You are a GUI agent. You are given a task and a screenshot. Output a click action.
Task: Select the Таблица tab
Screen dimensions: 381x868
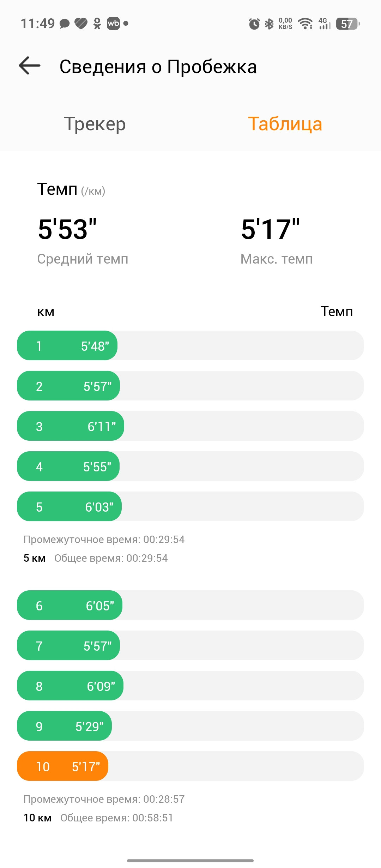pos(285,124)
